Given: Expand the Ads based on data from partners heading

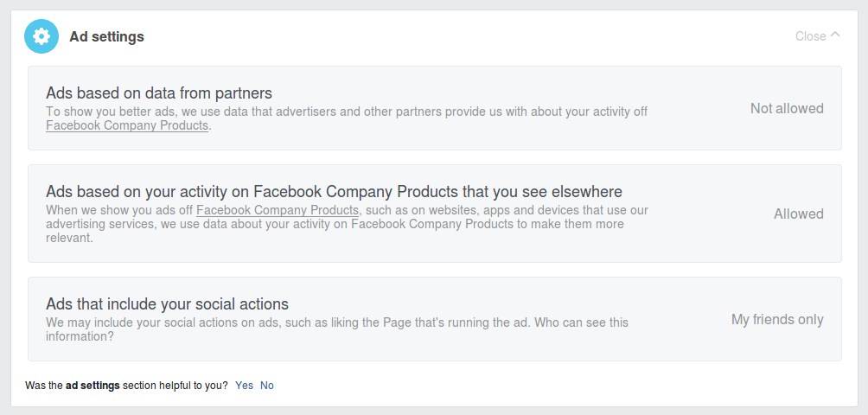Looking at the screenshot, I should pyautogui.click(x=159, y=93).
